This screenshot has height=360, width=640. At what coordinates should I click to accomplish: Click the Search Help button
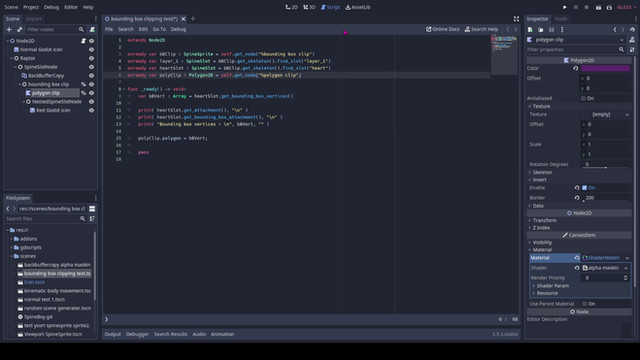(481, 29)
